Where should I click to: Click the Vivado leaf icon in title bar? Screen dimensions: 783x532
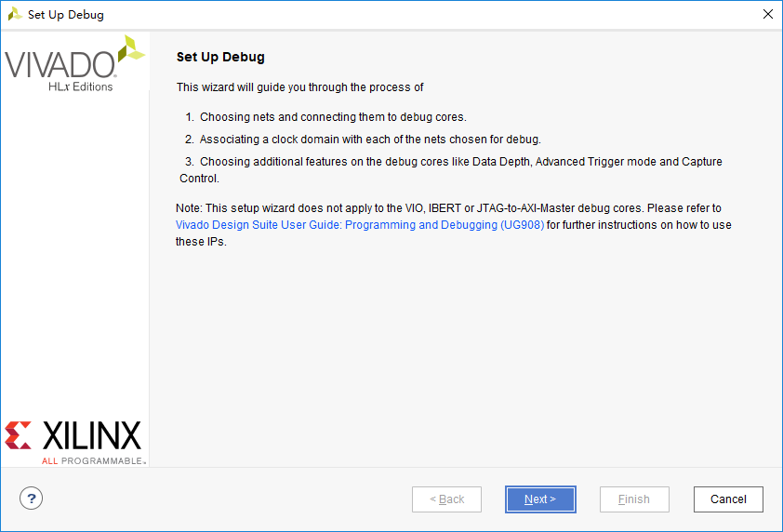point(15,15)
